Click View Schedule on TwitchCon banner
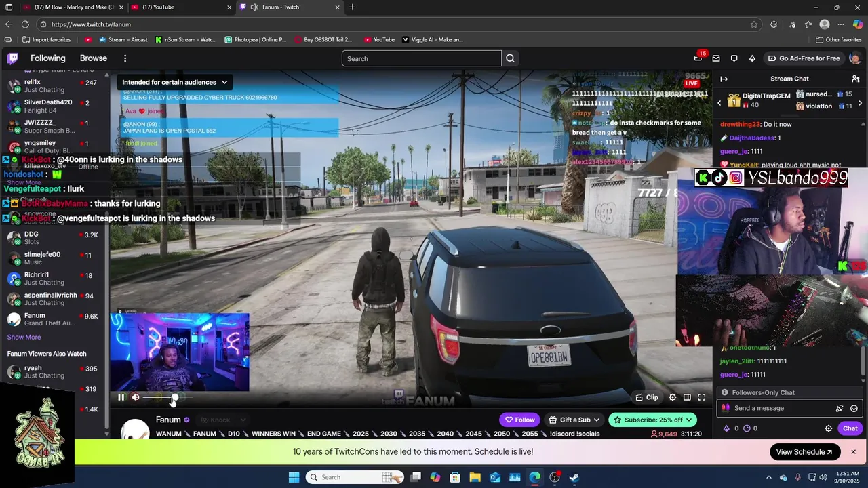 pos(804,452)
